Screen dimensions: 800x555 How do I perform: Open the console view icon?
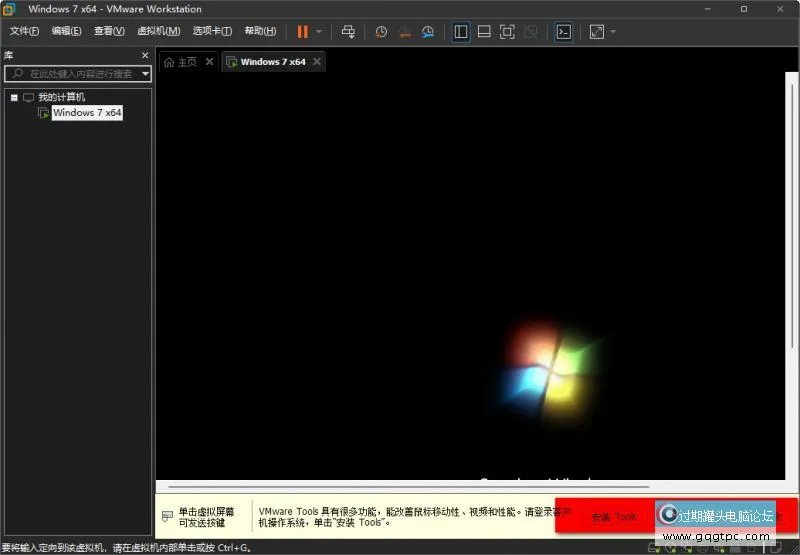(x=564, y=32)
